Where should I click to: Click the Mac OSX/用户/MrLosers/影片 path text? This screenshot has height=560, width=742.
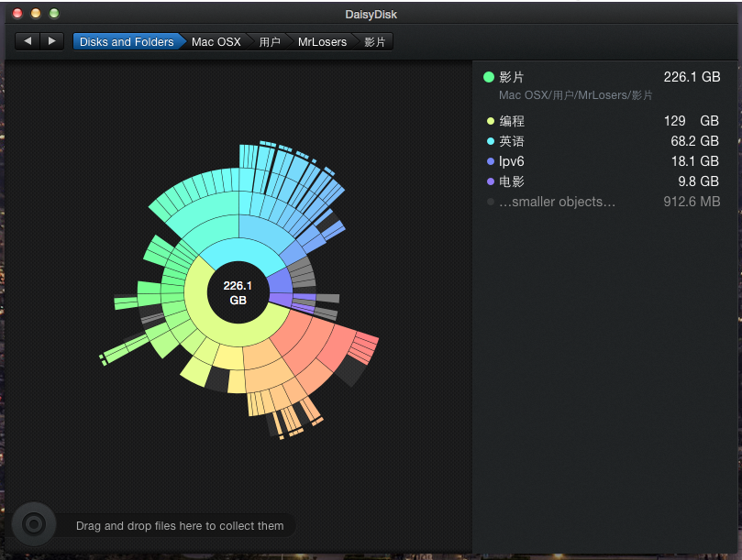[575, 95]
